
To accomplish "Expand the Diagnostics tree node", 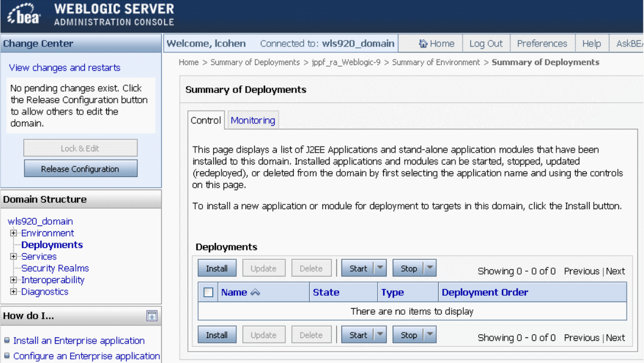I will point(14,291).
